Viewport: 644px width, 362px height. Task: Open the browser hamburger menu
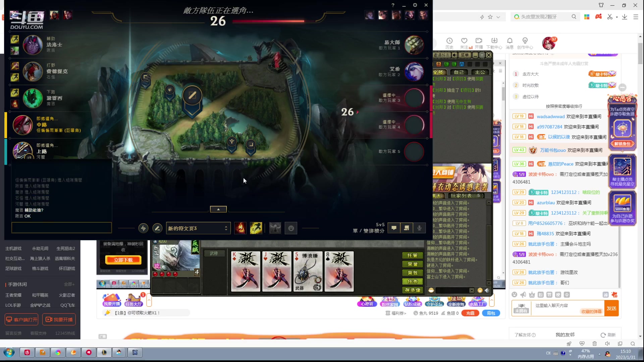point(636,17)
